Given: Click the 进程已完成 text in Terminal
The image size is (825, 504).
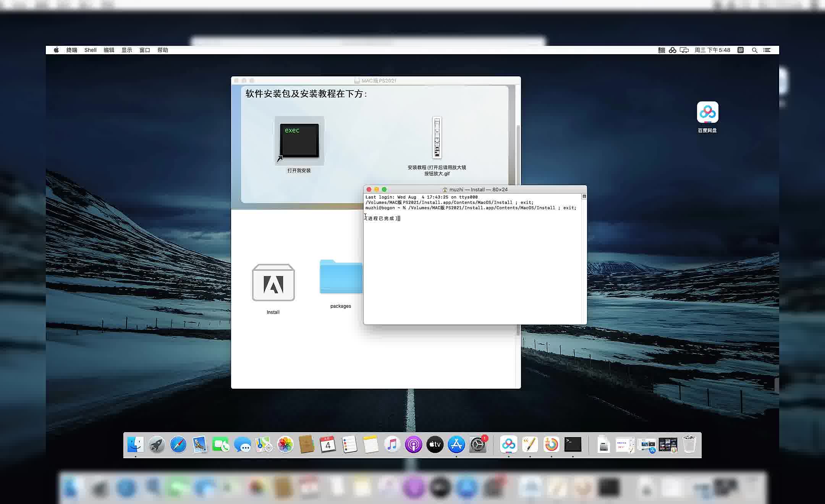Looking at the screenshot, I should click(381, 218).
